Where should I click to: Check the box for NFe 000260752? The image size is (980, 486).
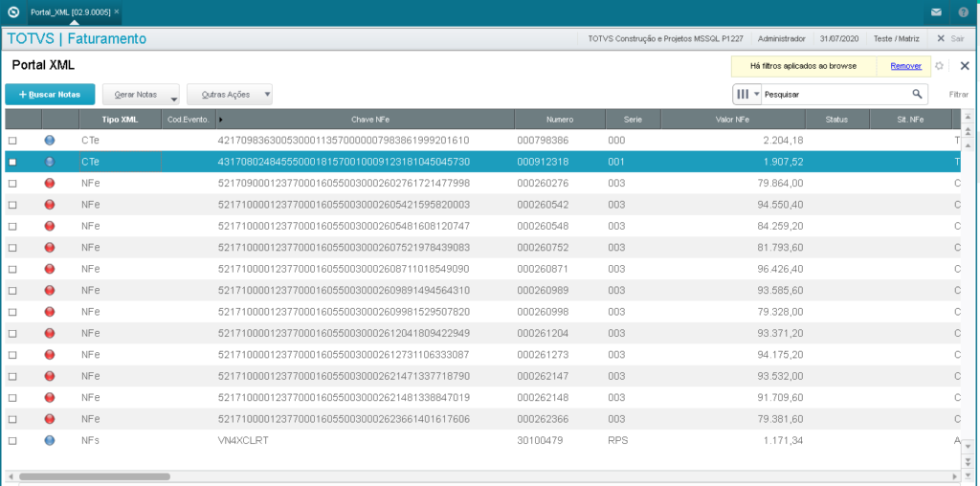point(12,248)
